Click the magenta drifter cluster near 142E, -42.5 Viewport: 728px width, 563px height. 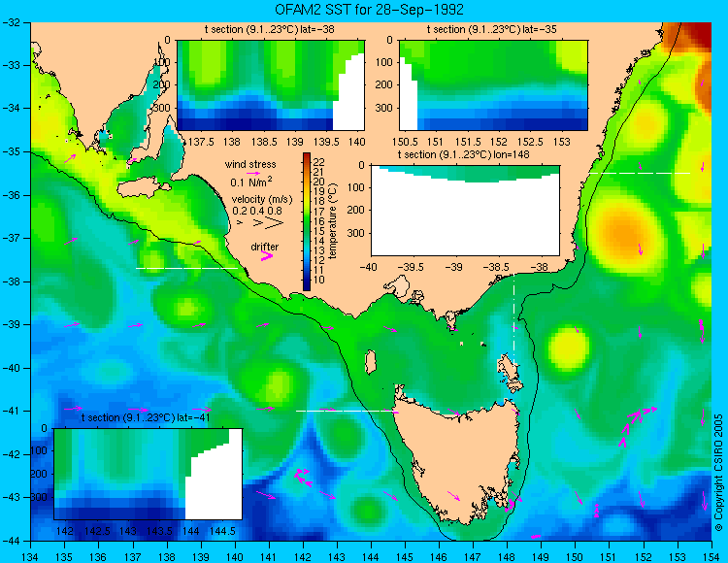pyautogui.click(x=303, y=478)
